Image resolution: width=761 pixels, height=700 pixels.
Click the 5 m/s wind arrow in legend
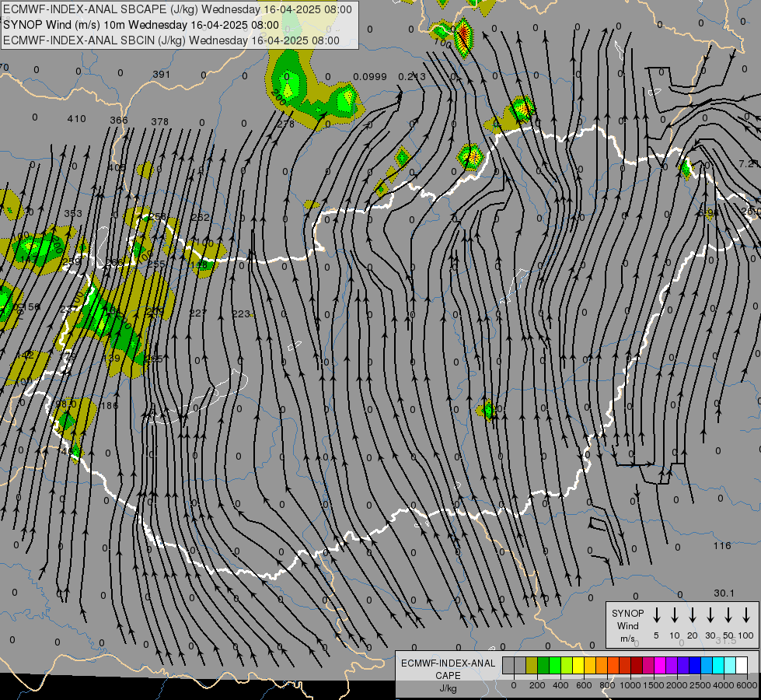pyautogui.click(x=656, y=615)
